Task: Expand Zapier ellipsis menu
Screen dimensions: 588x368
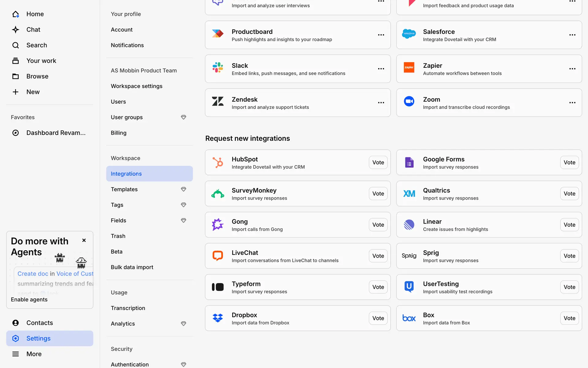Action: (x=572, y=69)
